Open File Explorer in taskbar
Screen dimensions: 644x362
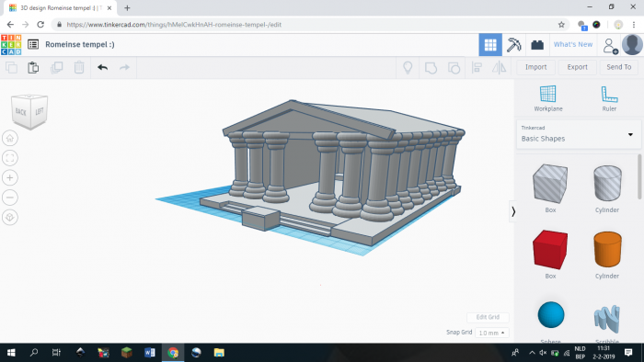point(219,353)
